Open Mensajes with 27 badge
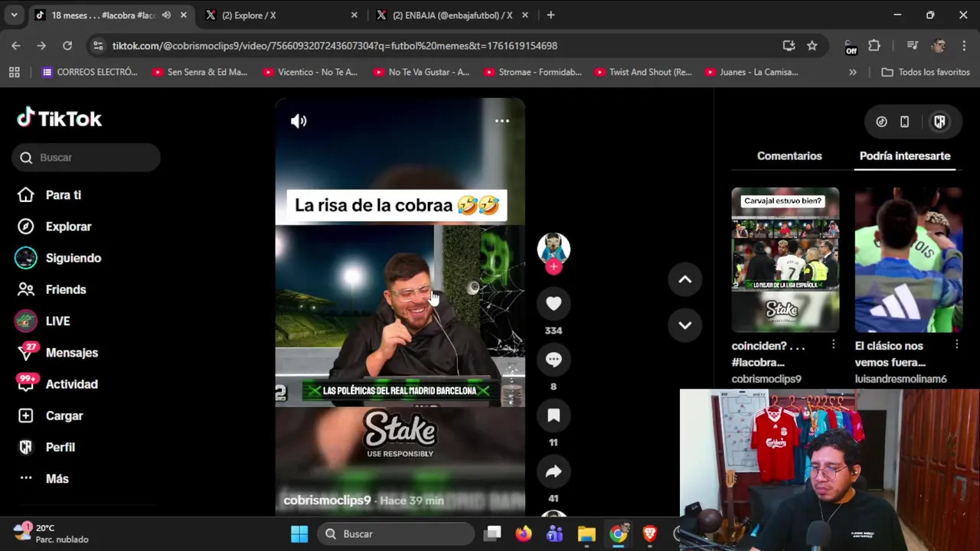 72,353
